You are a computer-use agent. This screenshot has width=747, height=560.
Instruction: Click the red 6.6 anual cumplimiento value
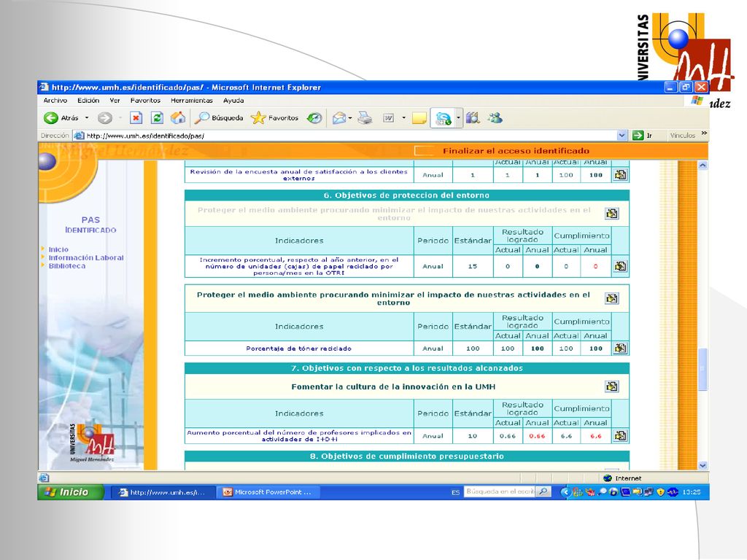[595, 436]
